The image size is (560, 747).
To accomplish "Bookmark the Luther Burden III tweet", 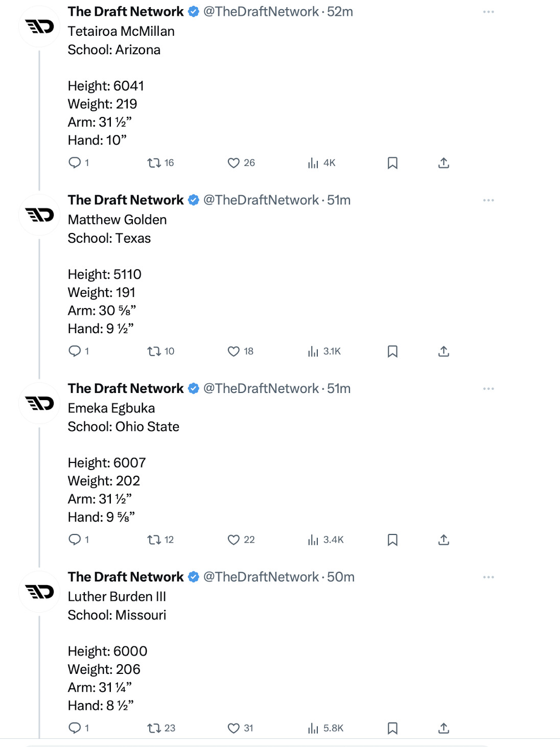I will pos(392,729).
